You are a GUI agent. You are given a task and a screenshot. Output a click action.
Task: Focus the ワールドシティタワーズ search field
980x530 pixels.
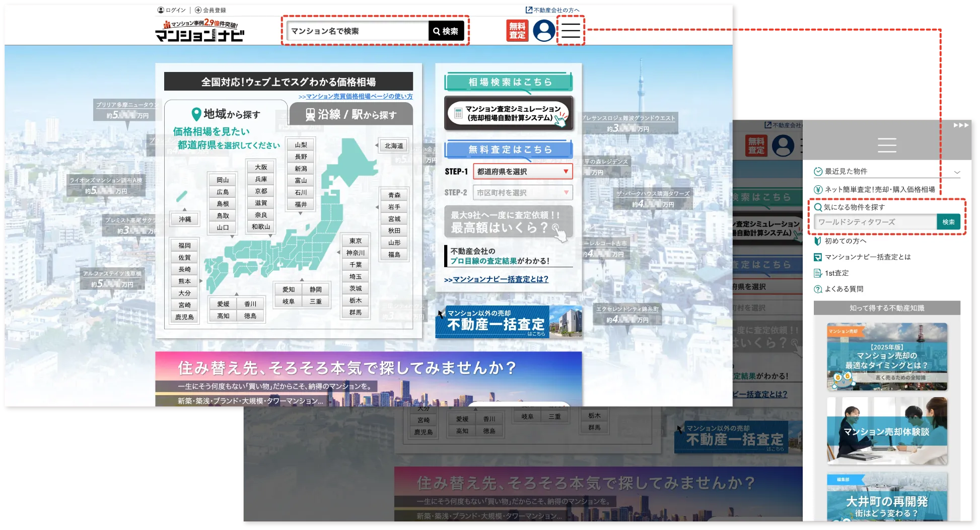875,222
